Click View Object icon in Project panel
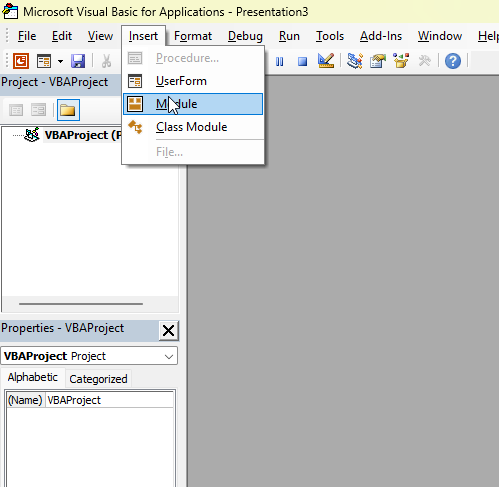 point(38,110)
